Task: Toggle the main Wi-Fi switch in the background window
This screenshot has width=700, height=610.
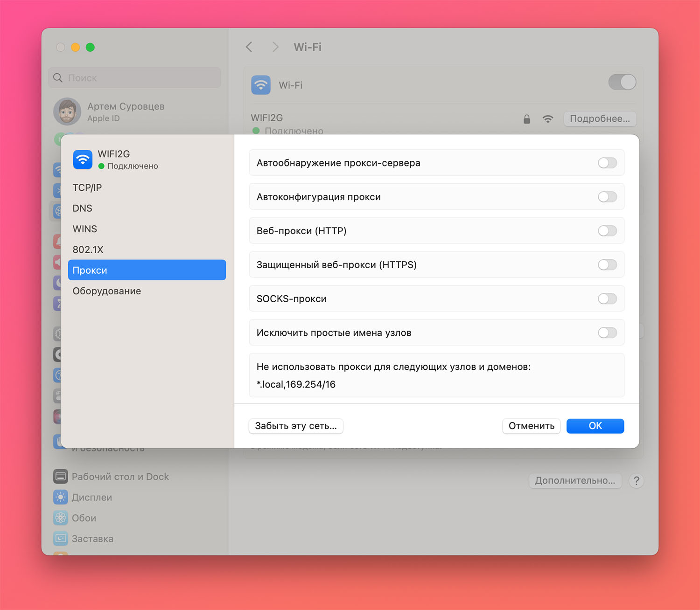Action: [x=623, y=82]
